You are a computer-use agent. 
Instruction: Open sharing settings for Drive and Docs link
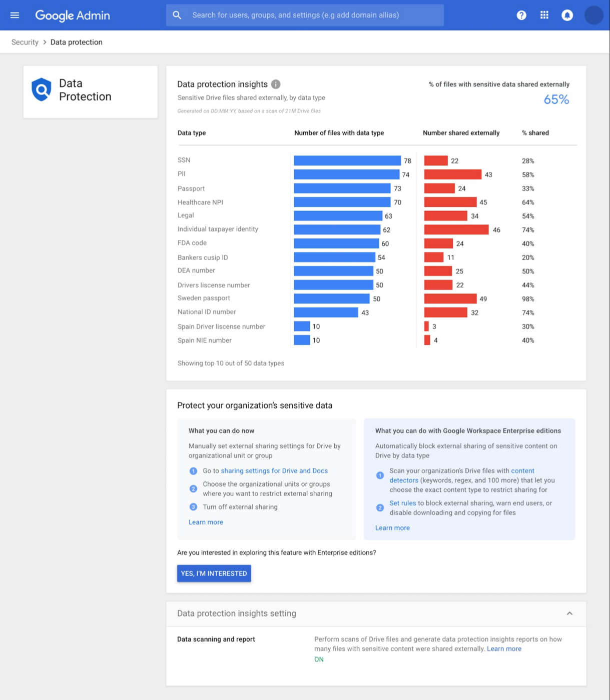(274, 470)
